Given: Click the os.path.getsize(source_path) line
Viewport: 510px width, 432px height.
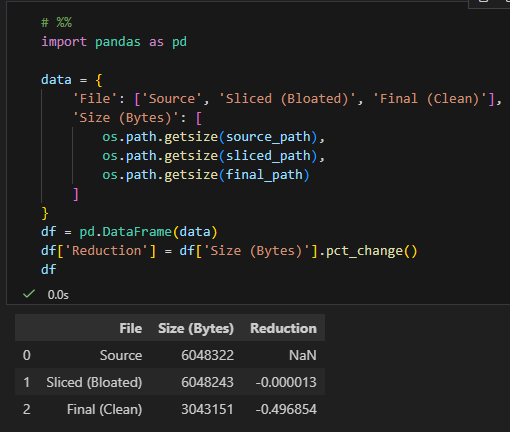Looking at the screenshot, I should 213,137.
